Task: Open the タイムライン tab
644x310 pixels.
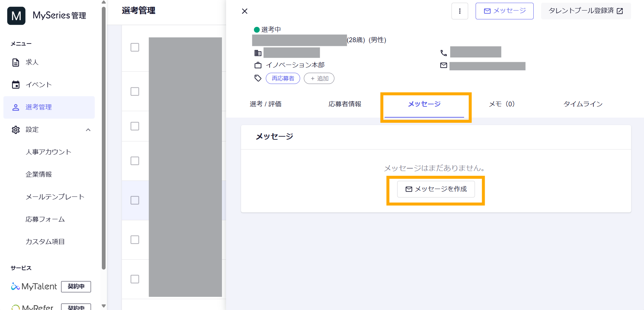Action: [583, 104]
